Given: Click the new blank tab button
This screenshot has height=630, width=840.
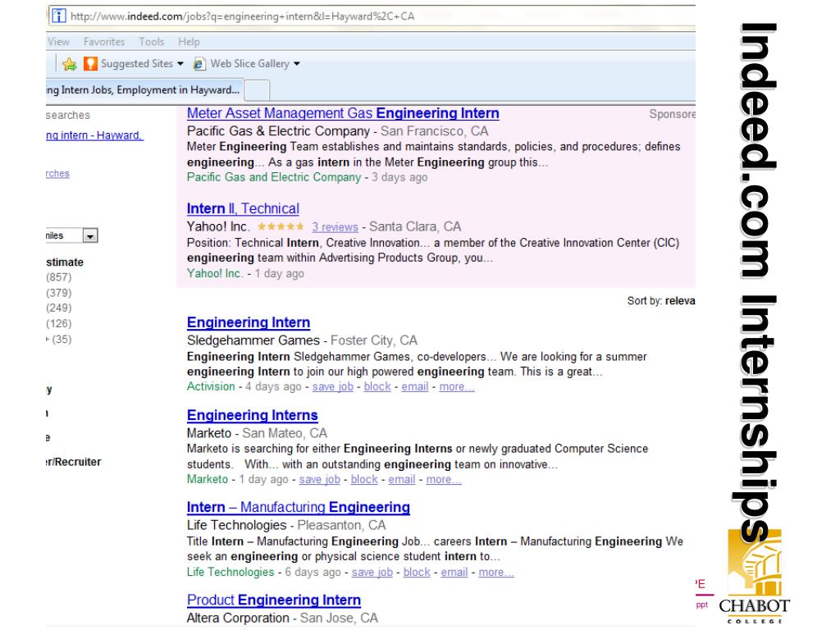Looking at the screenshot, I should (257, 90).
